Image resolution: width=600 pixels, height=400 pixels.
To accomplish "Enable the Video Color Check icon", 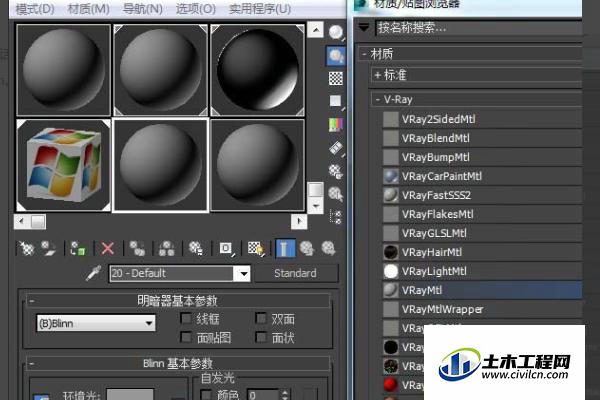I will click(336, 125).
